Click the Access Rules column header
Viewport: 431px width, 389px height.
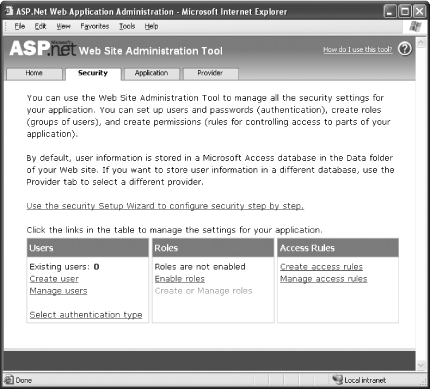pyautogui.click(x=338, y=248)
